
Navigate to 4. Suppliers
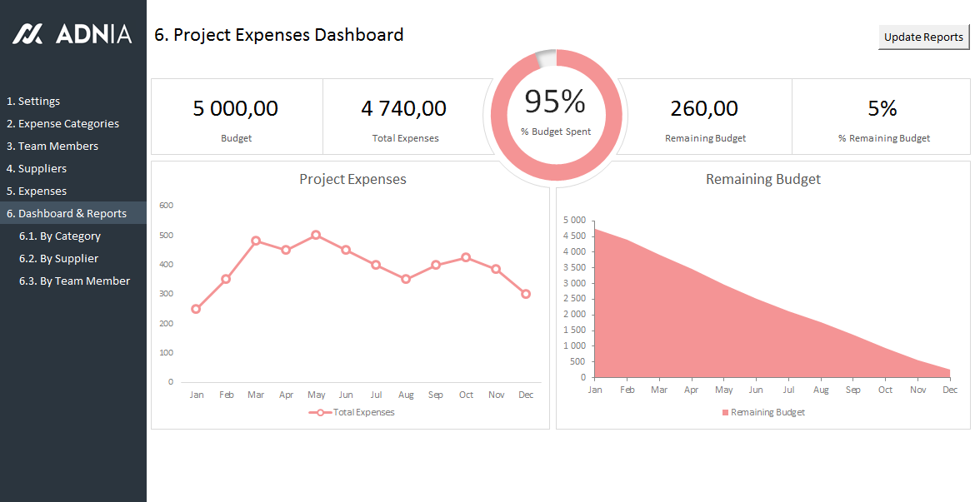(37, 168)
